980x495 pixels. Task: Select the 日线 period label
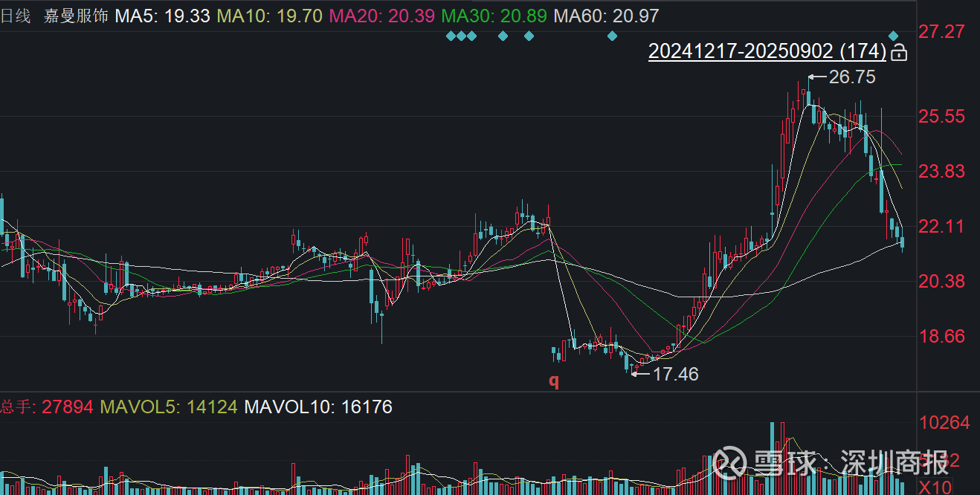(15, 16)
